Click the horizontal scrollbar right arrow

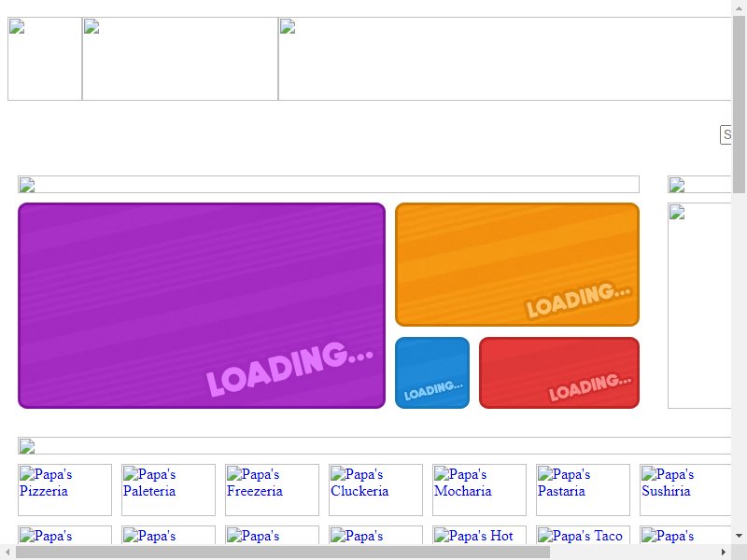[x=723, y=553]
